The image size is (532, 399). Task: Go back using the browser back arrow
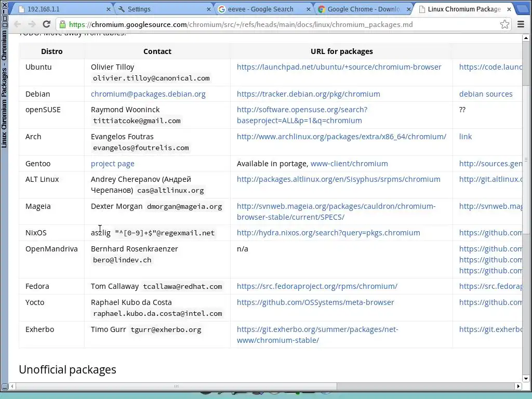[17, 24]
